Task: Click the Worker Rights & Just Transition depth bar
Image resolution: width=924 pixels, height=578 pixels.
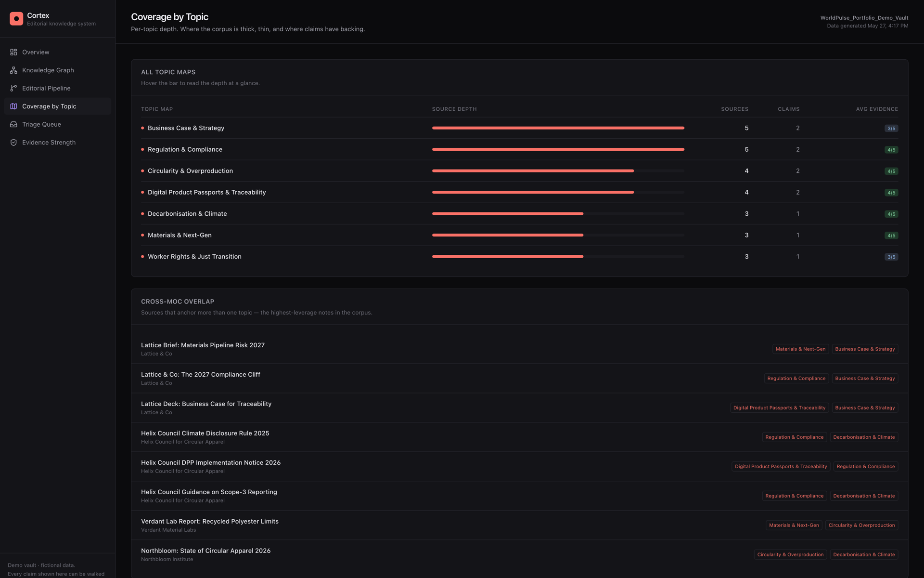Action: point(558,257)
